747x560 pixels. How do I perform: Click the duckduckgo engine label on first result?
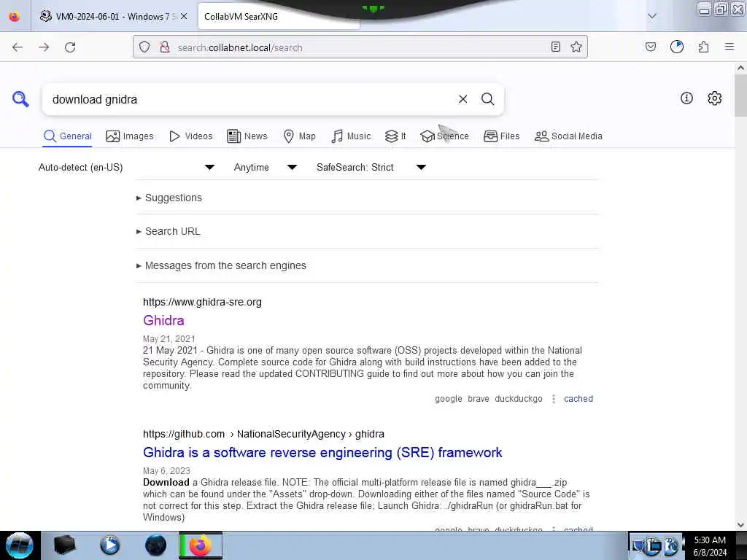519,399
